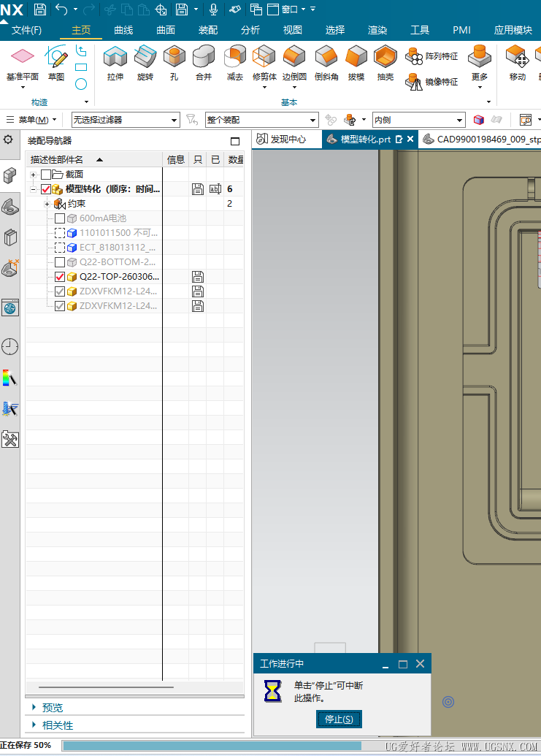Toggle the 截面 section checkbox
Screen dimensions: 541x756
(x=46, y=175)
